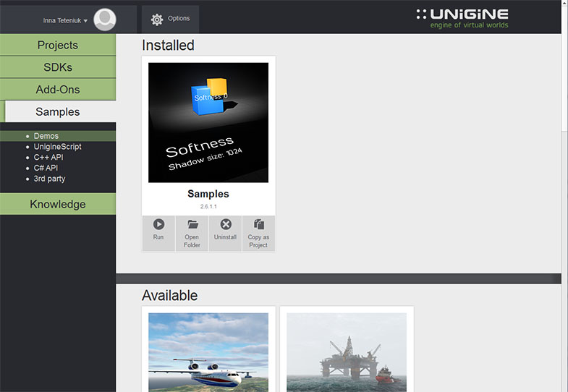Open the C++ API samples
Viewport: 568px width, 392px height.
click(x=48, y=157)
